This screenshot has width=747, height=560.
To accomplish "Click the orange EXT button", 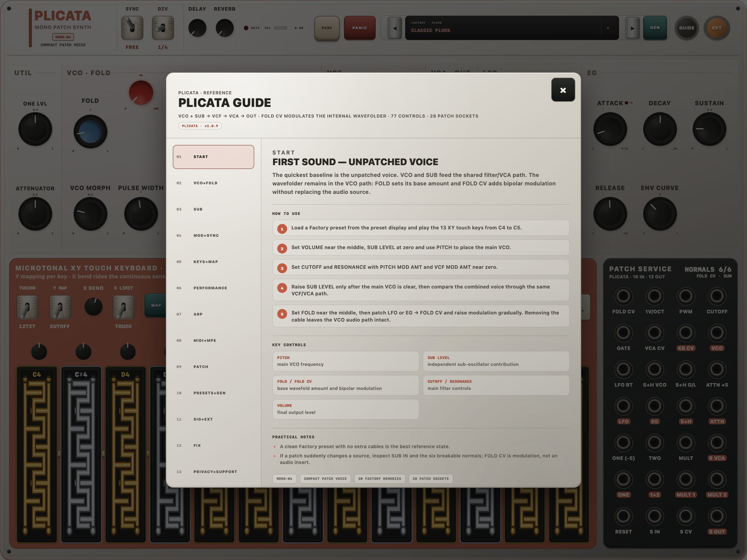I will click(717, 28).
